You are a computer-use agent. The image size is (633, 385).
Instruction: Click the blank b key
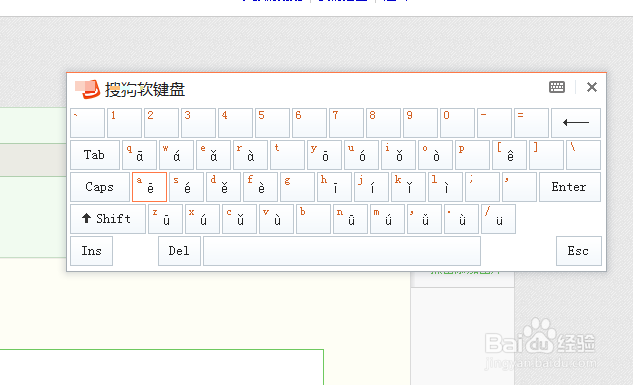(314, 219)
